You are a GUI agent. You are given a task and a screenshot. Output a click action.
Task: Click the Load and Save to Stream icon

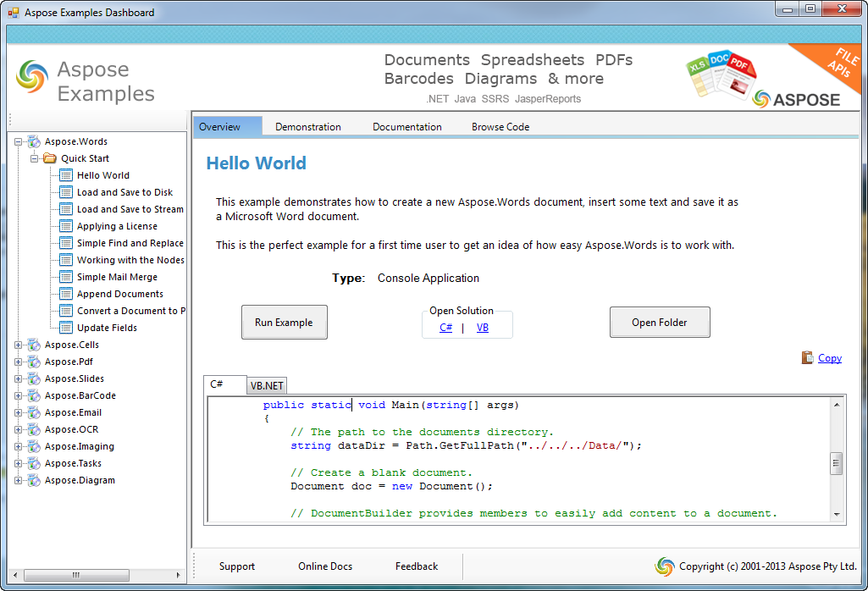(x=66, y=209)
